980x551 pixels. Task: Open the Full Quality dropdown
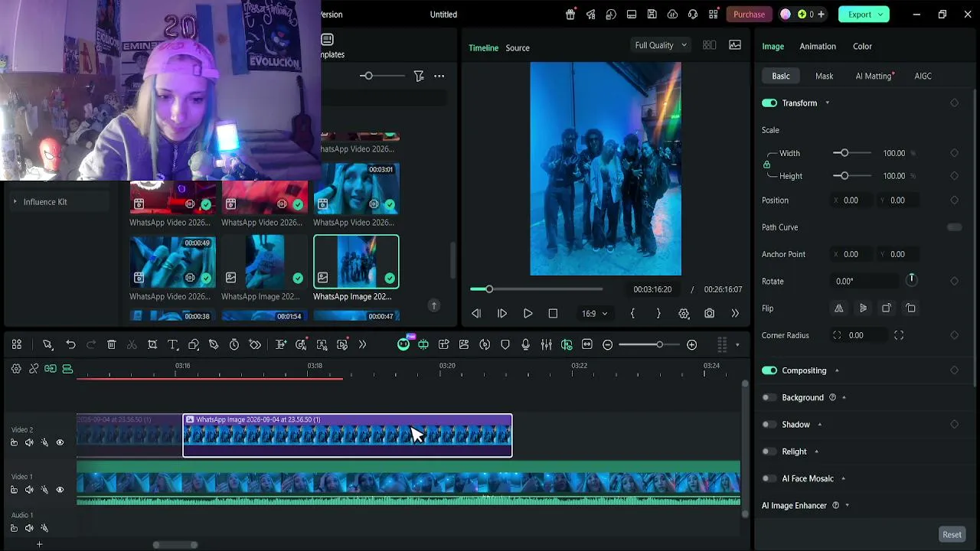pyautogui.click(x=660, y=45)
